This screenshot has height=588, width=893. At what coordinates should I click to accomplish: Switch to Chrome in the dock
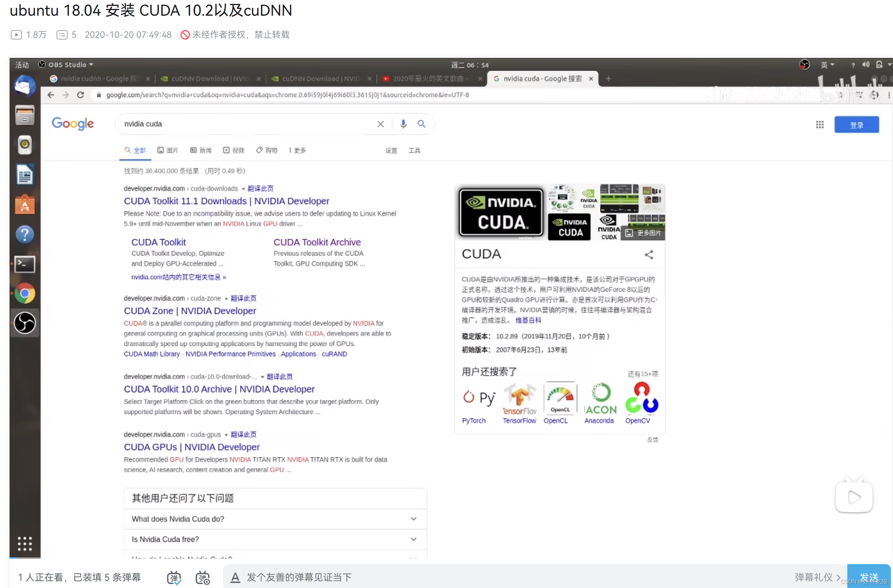click(25, 293)
